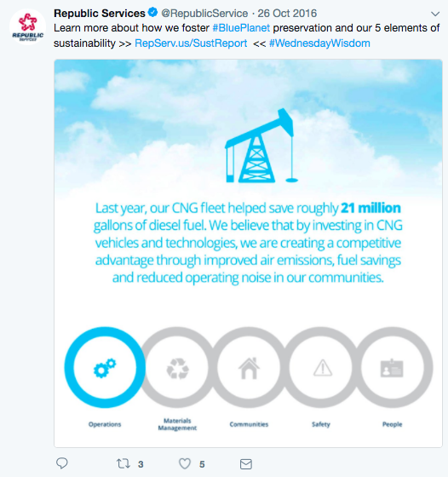448x477 pixels.
Task: Click the Republic Services account name
Action: 100,13
